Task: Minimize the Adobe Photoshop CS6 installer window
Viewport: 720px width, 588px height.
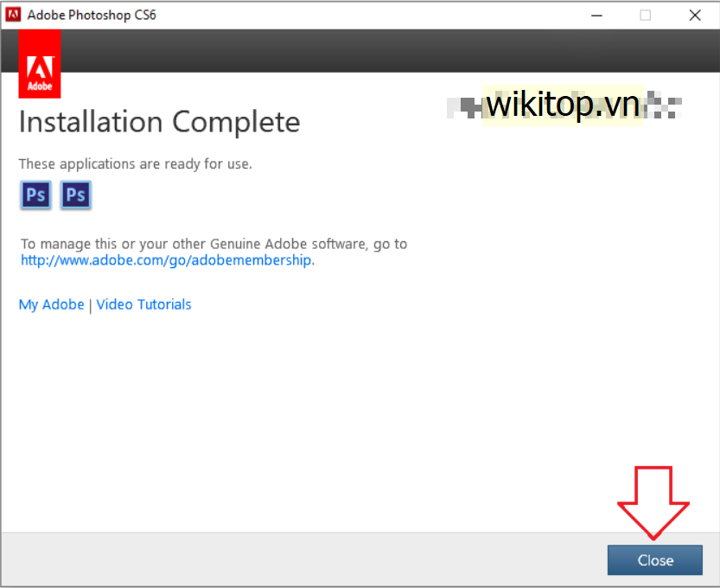Action: pos(597,15)
